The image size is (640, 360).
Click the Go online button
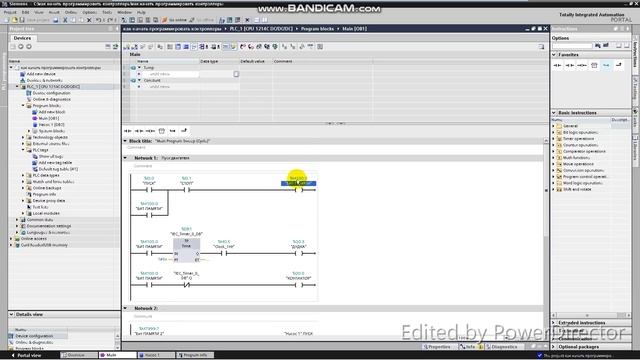[174, 20]
